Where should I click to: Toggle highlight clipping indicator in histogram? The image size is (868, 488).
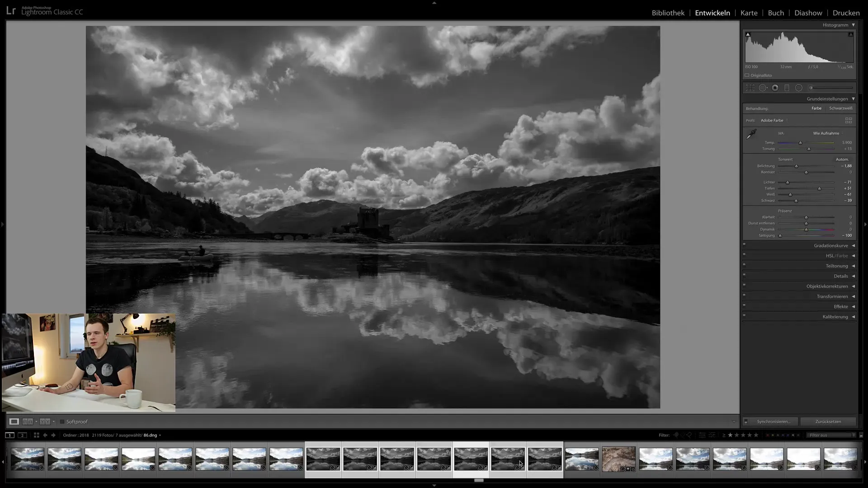pyautogui.click(x=850, y=34)
